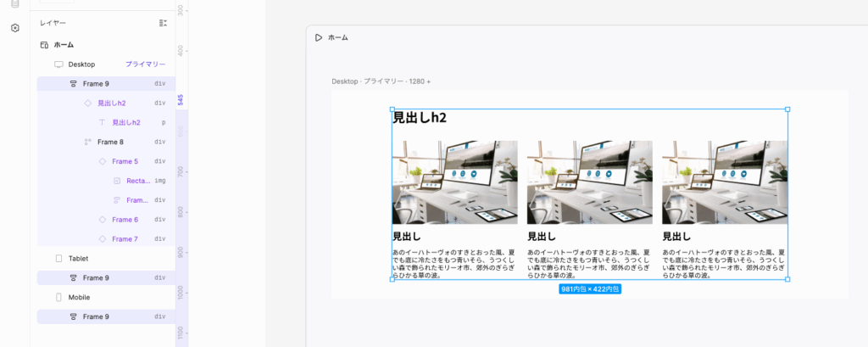
Task: Click the play icon beside ホーム on canvas
Action: 318,37
